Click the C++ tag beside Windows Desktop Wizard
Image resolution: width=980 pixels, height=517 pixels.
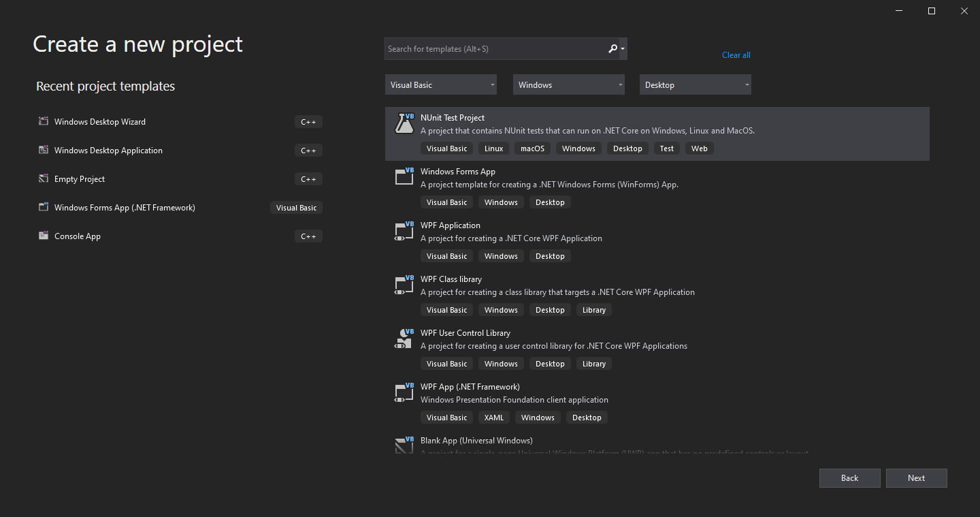(309, 122)
